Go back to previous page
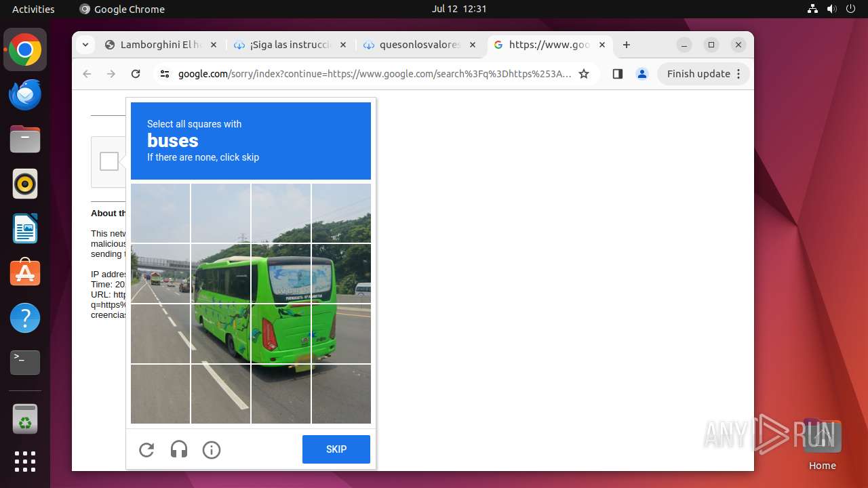Image resolution: width=868 pixels, height=488 pixels. (87, 74)
